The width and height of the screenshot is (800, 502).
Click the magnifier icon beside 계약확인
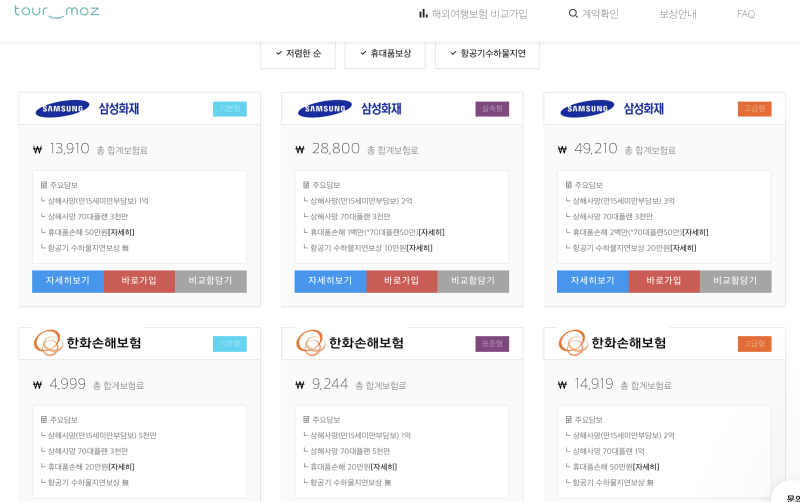click(x=573, y=14)
